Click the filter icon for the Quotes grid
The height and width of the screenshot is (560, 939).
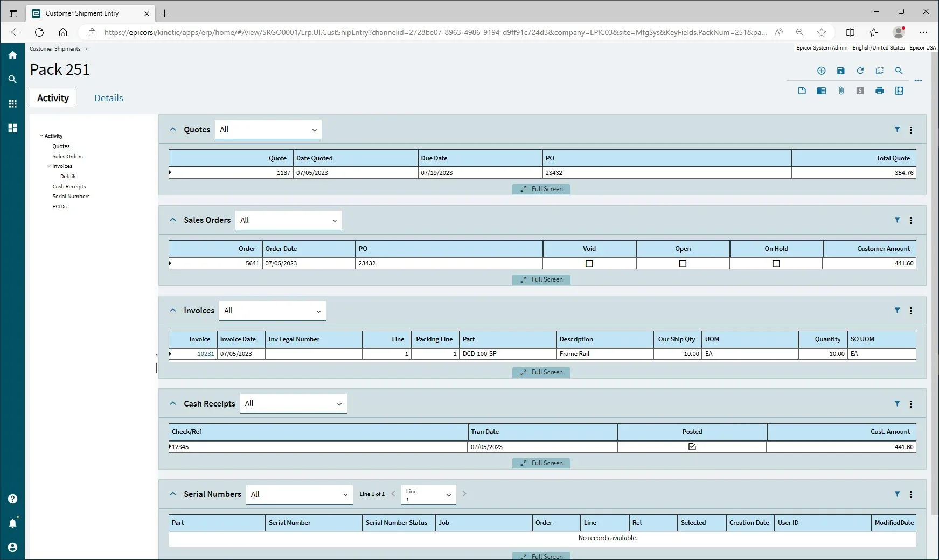tap(897, 130)
